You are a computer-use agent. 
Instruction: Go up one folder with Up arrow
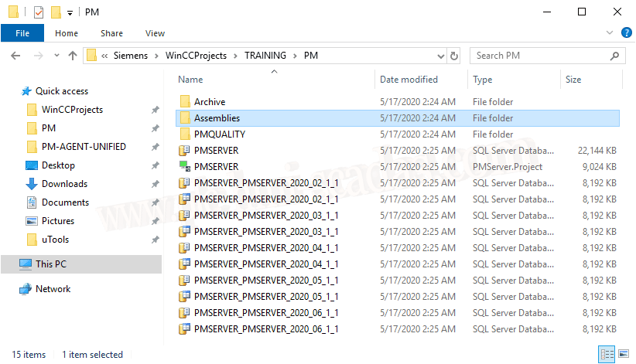(x=73, y=56)
